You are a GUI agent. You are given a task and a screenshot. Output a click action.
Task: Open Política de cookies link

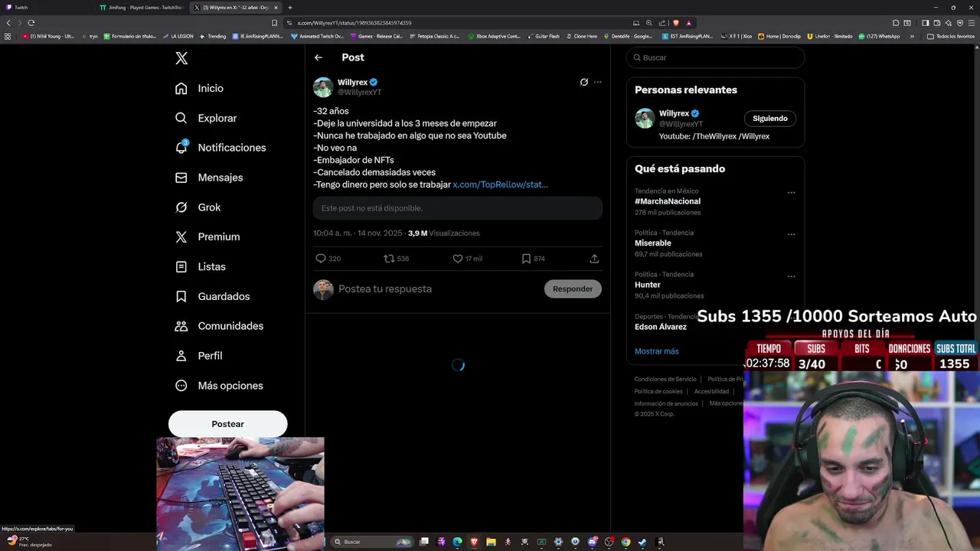coord(658,392)
